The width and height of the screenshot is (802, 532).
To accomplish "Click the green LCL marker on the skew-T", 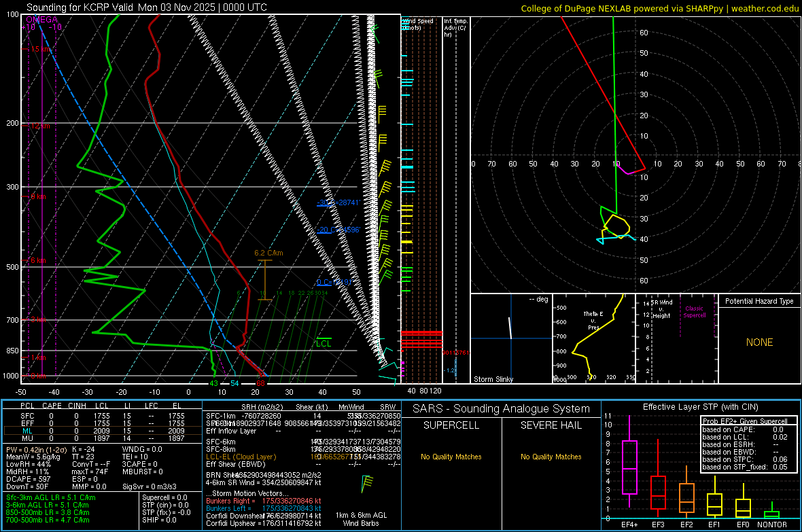I will click(324, 343).
